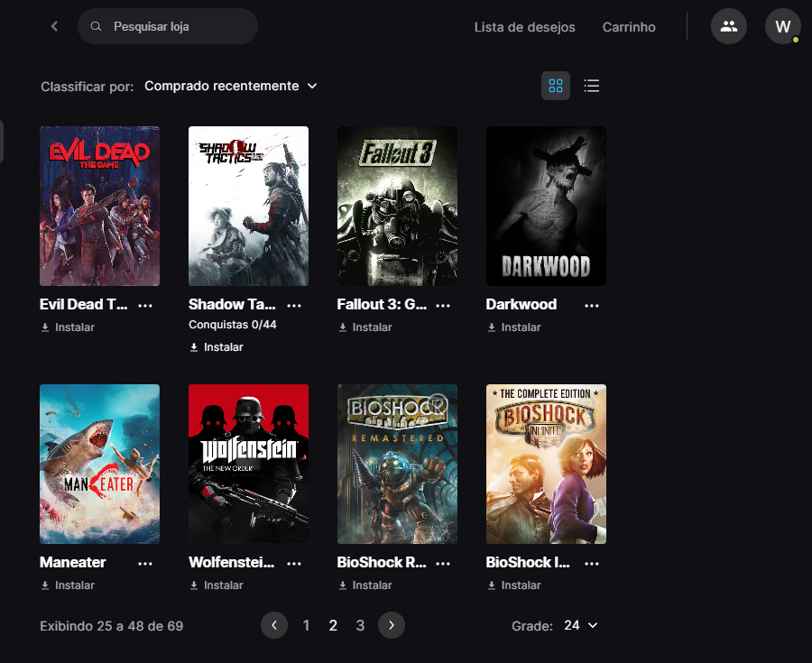Select the Wolfenstein The New Order cover
Screen dimensions: 812x663
248,464
